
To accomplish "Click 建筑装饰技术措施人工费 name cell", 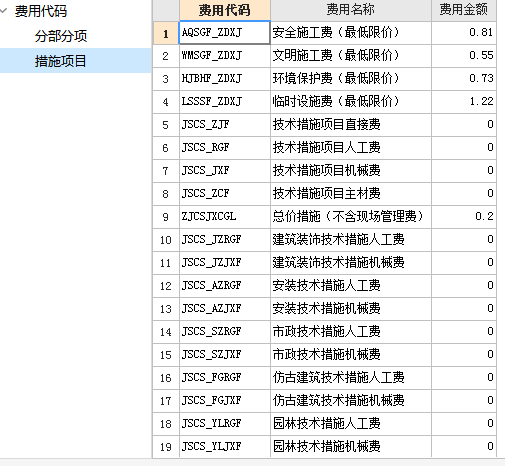I will tap(351, 240).
